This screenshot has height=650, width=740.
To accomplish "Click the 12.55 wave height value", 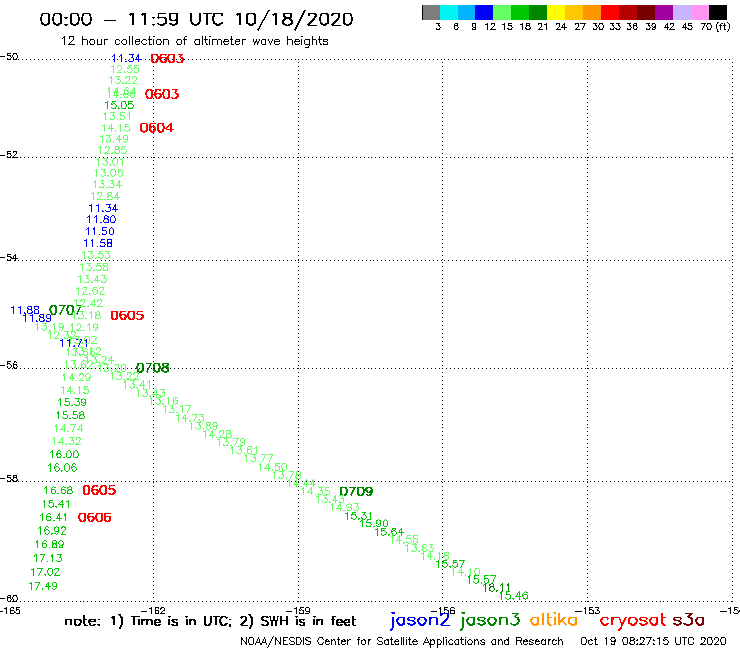I will point(125,69).
